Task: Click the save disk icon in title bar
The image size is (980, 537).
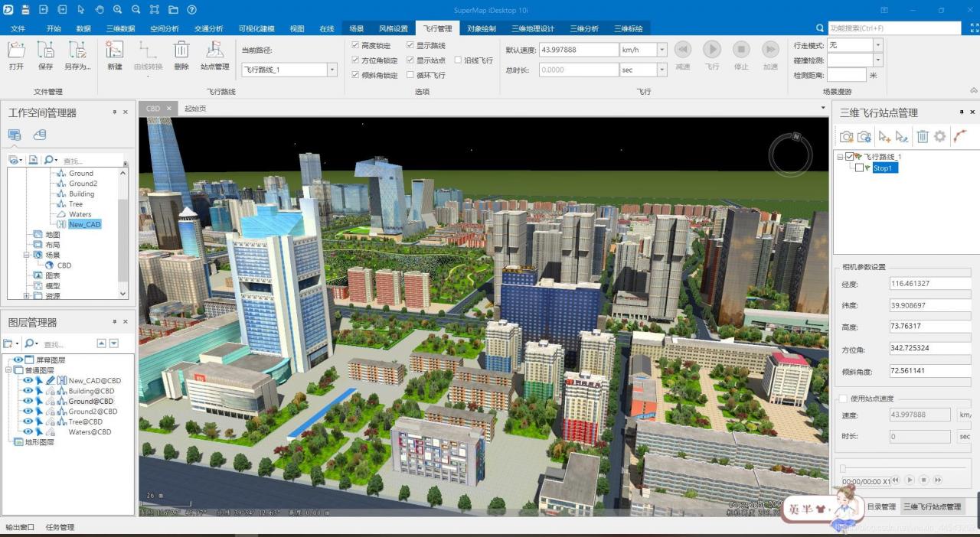Action: pyautogui.click(x=25, y=10)
